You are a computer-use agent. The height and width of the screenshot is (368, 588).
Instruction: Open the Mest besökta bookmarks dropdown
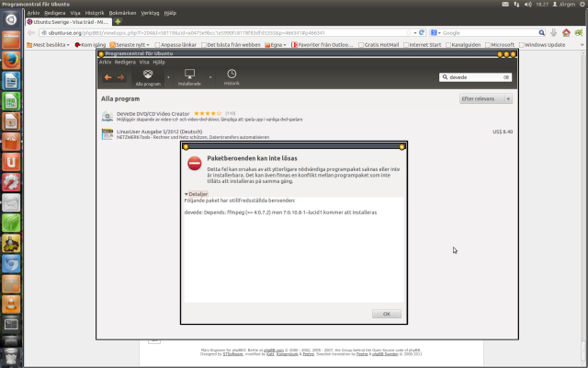pos(48,45)
